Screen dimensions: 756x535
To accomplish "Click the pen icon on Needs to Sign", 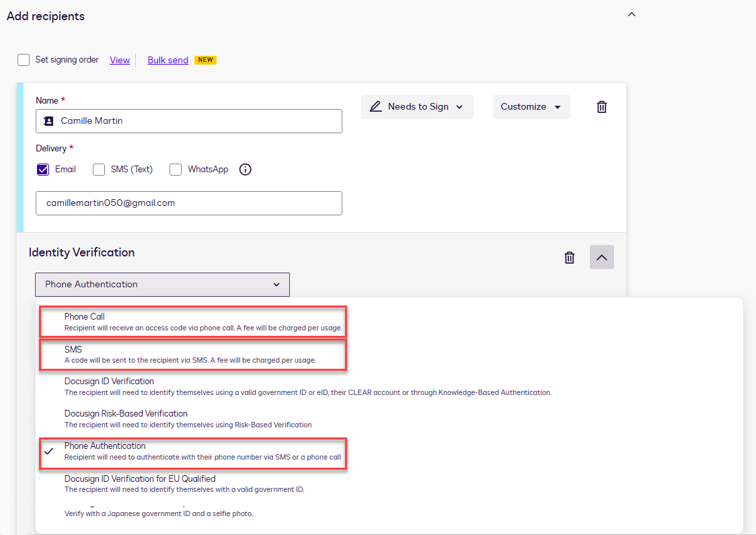I will click(375, 106).
